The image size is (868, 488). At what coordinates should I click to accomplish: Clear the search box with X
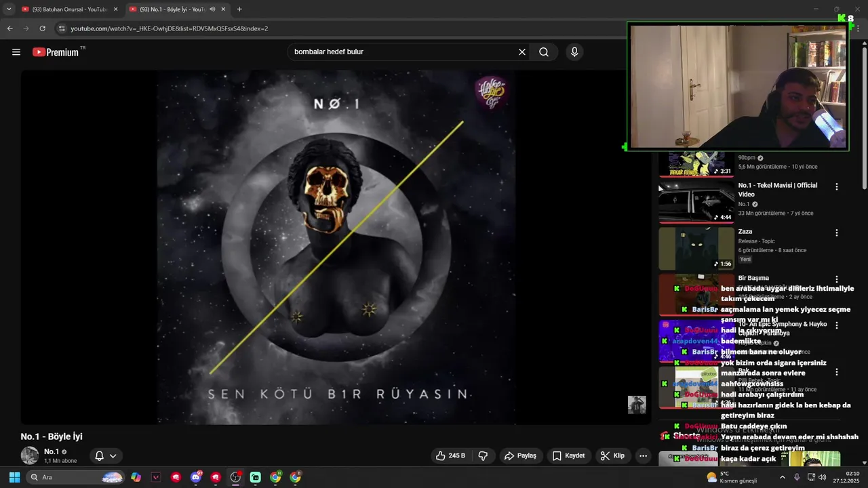tap(522, 52)
